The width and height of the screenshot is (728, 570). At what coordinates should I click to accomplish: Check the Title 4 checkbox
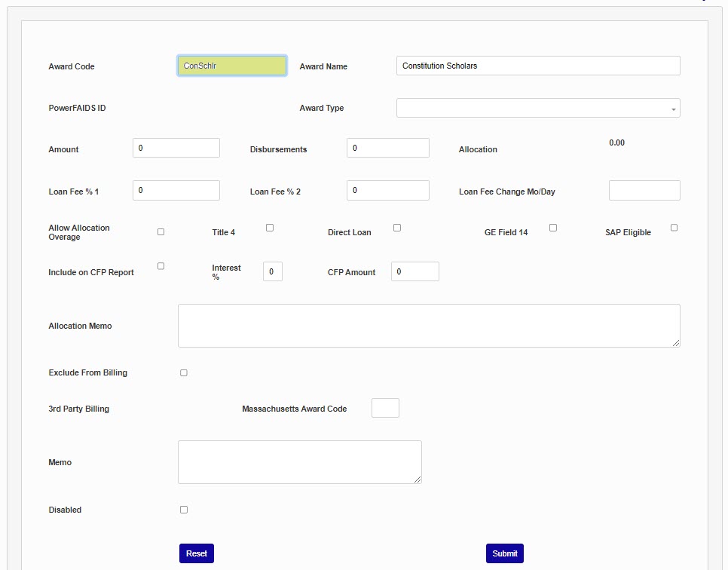[270, 228]
